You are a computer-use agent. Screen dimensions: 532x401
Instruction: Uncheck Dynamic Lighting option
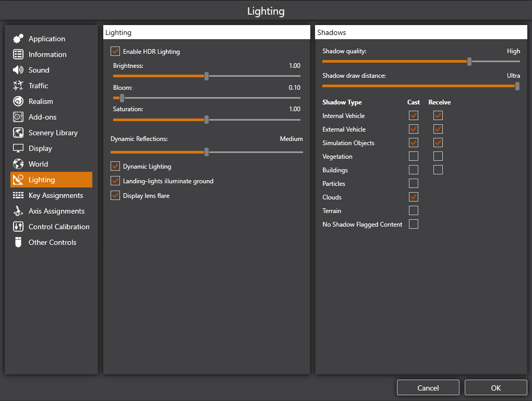coord(115,166)
